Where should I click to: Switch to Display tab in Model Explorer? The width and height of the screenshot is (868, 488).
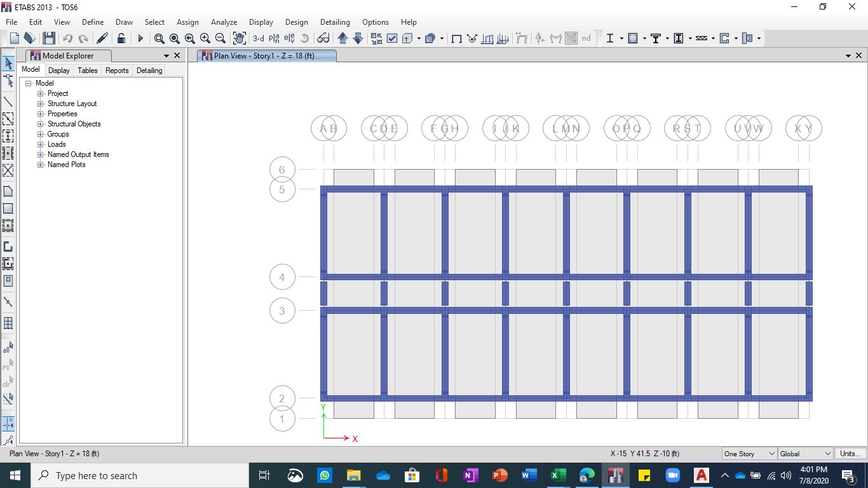coord(59,71)
